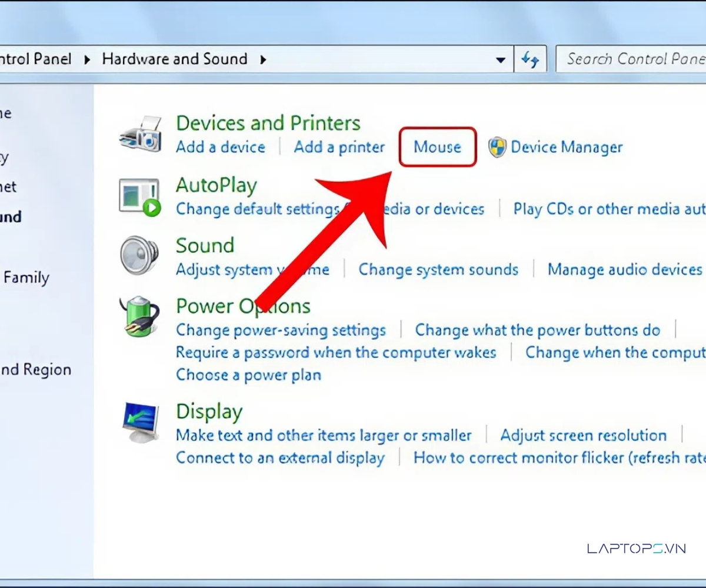Click the Devices and Printers icon
Screen dimensions: 706x588
click(x=140, y=135)
